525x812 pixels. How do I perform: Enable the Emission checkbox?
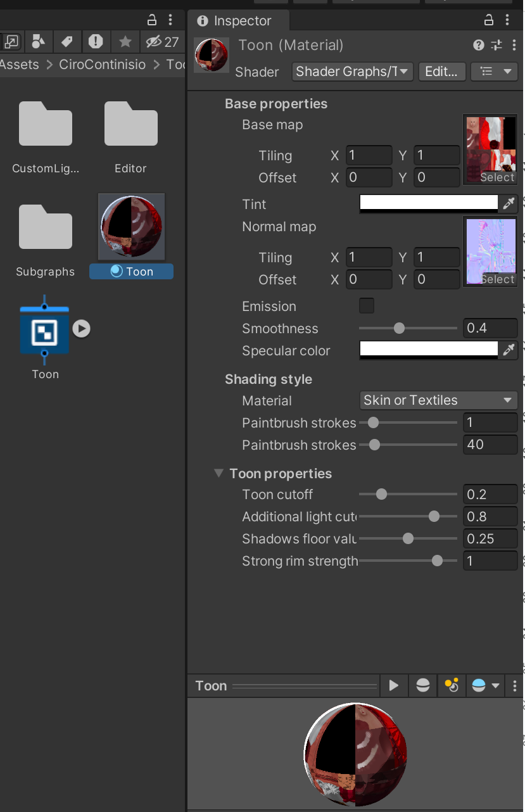(366, 305)
